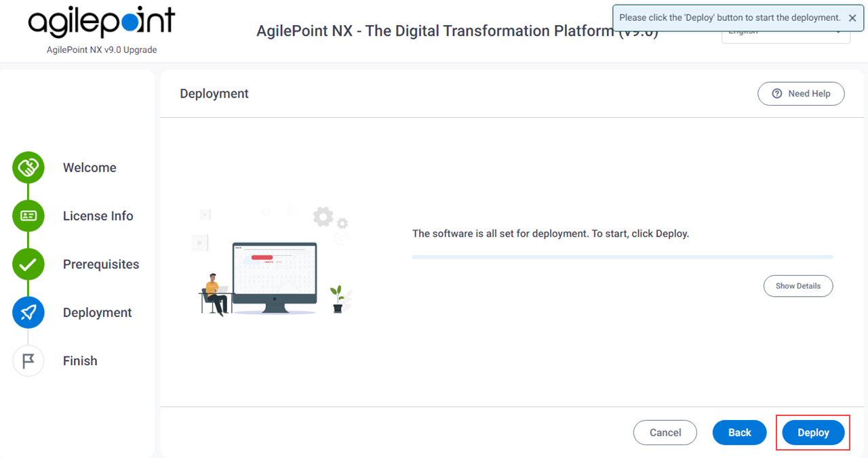Go Back to previous step
868x458 pixels.
[739, 432]
